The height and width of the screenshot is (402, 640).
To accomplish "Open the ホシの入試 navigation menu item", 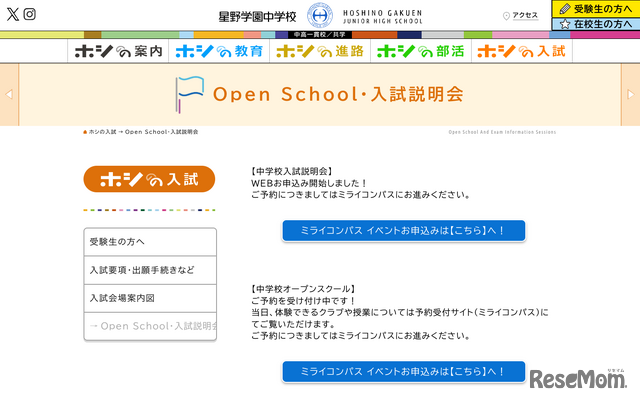I will 522,51.
